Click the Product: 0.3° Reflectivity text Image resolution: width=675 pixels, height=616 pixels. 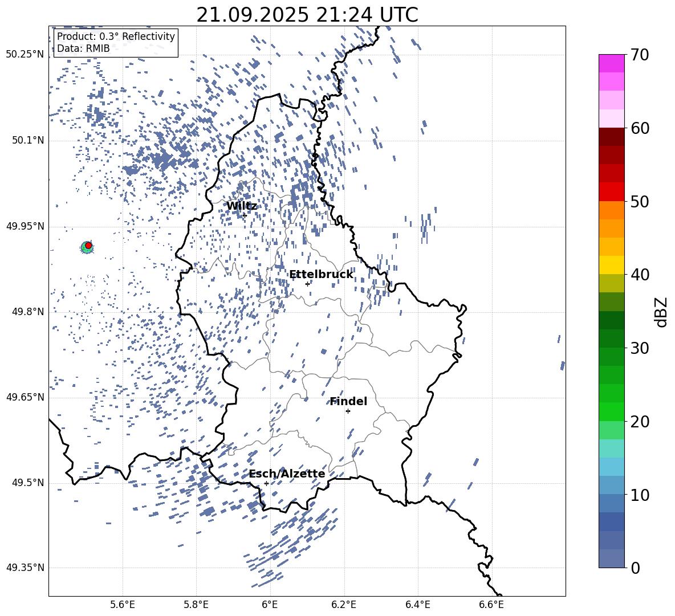point(116,36)
